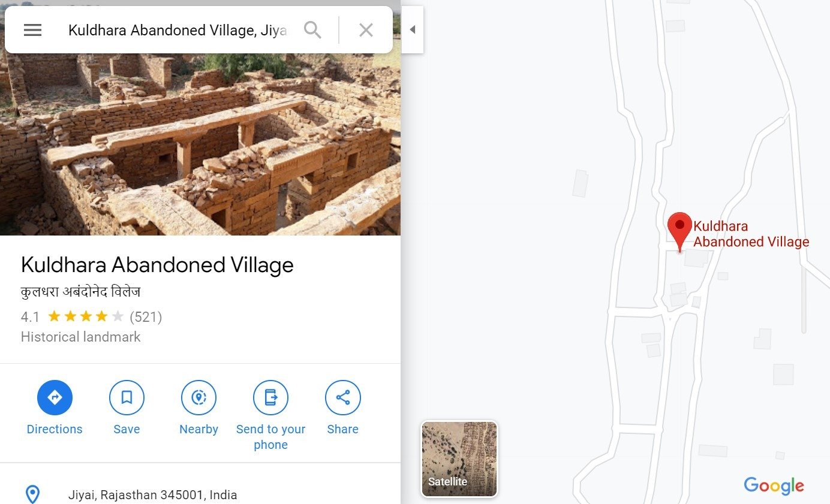
Task: Click the Kuldhara Abandoned Village title heading
Action: (x=157, y=265)
